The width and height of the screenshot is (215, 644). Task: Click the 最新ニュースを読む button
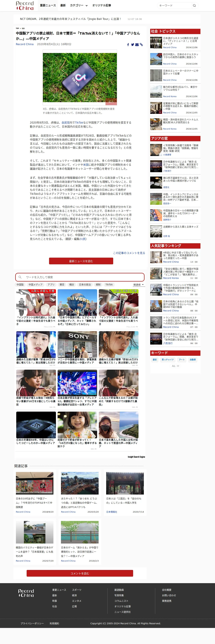pyautogui.click(x=81, y=261)
